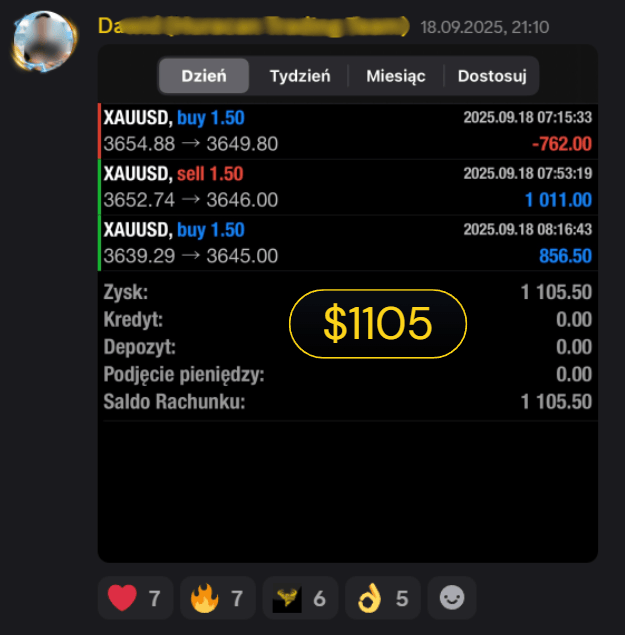Click the OK hand reaction
Image resolution: width=625 pixels, height=635 pixels.
383,598
